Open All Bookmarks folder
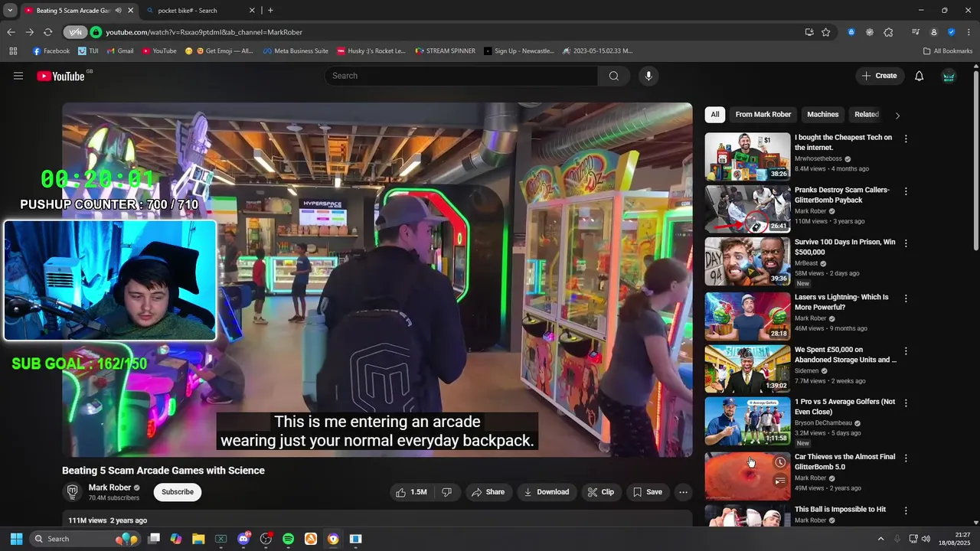Screen dimensions: 980x551 point(948,51)
